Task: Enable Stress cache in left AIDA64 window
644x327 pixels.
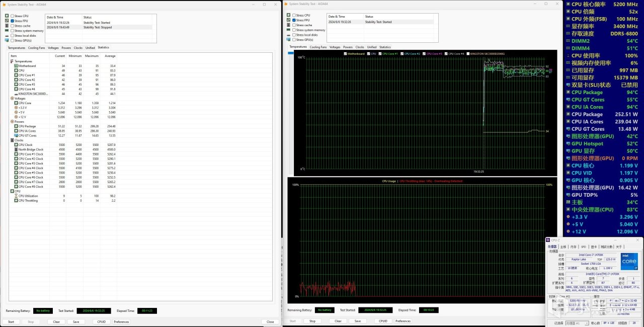Action: 12,26
